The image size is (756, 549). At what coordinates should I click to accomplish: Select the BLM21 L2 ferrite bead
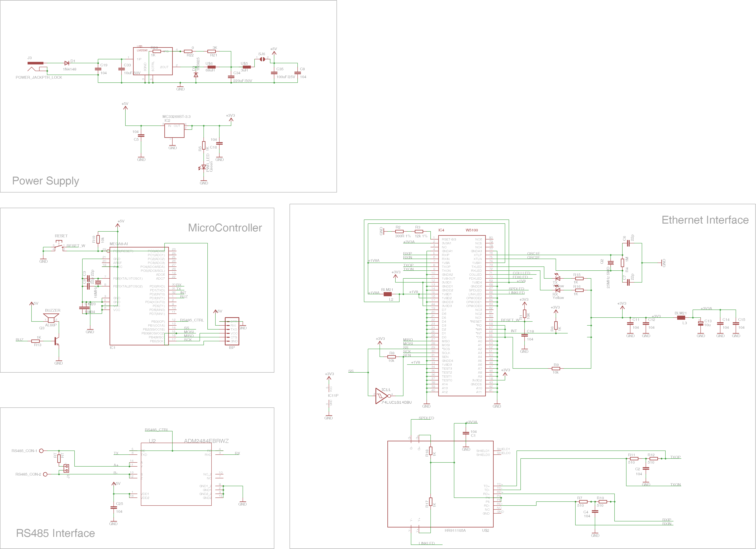[x=388, y=294]
